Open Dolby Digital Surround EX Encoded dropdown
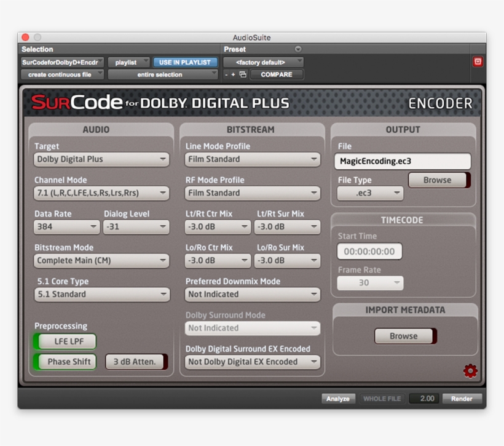This screenshot has height=446, width=504. point(253,362)
